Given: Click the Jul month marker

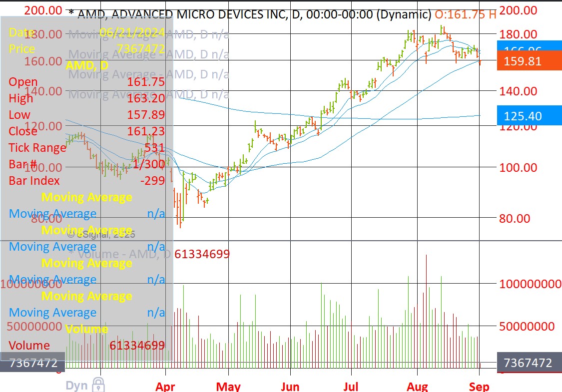Looking at the screenshot, I should [351, 387].
